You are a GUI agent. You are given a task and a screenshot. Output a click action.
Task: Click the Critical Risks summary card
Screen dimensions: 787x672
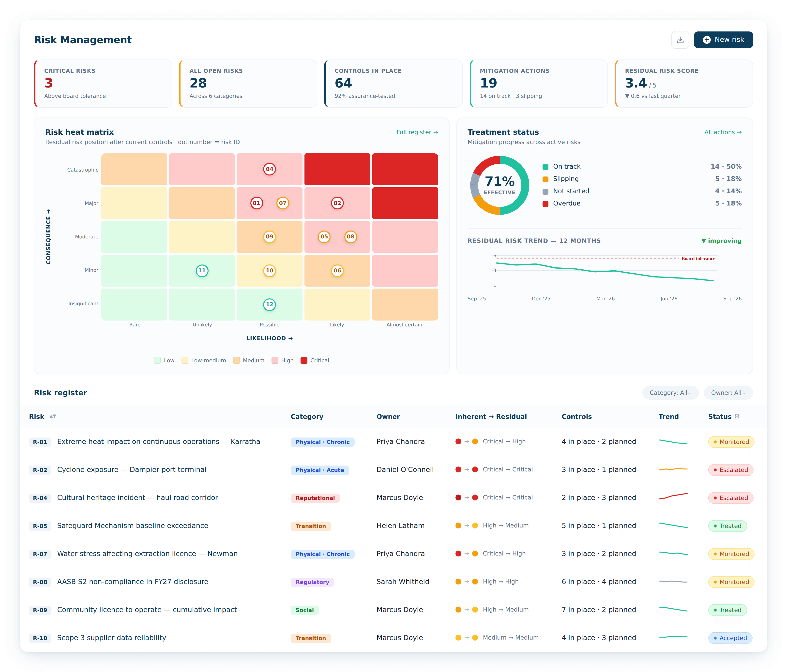click(x=103, y=84)
